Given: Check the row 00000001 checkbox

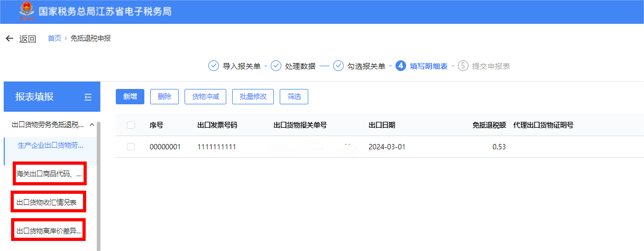Looking at the screenshot, I should coord(131,147).
